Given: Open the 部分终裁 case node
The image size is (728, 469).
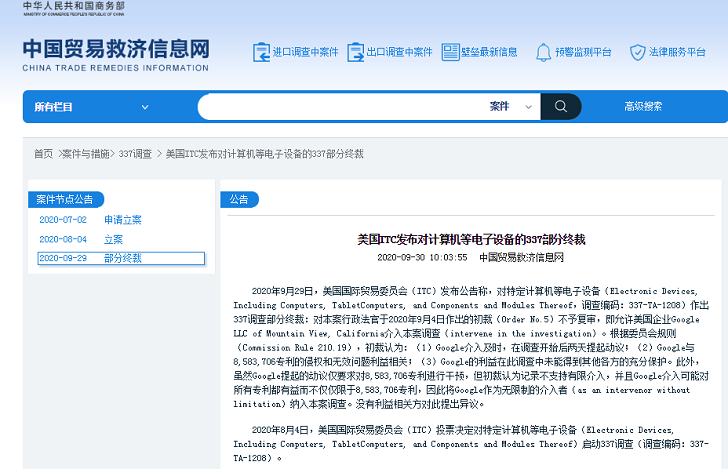Looking at the screenshot, I should click(123, 258).
